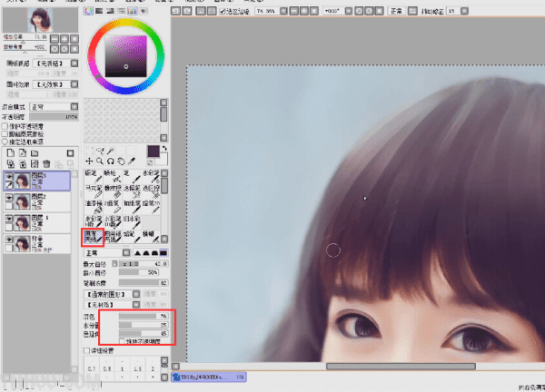
Task: Click the open document tab at bottom
Action: (209, 377)
